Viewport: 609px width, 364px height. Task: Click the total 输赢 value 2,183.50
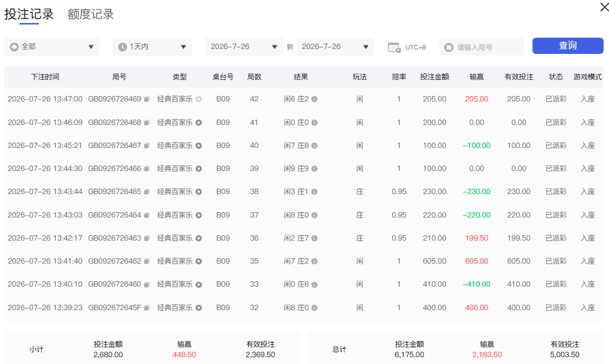[x=487, y=354]
